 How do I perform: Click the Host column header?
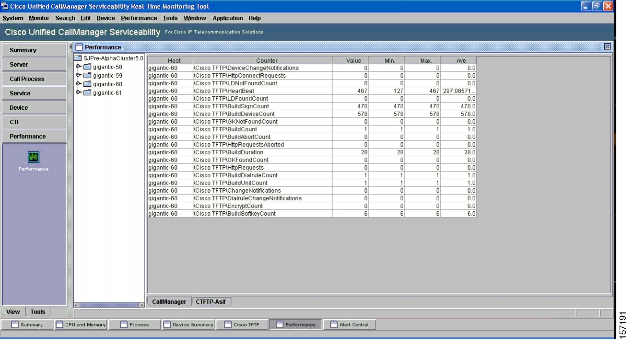coord(170,60)
